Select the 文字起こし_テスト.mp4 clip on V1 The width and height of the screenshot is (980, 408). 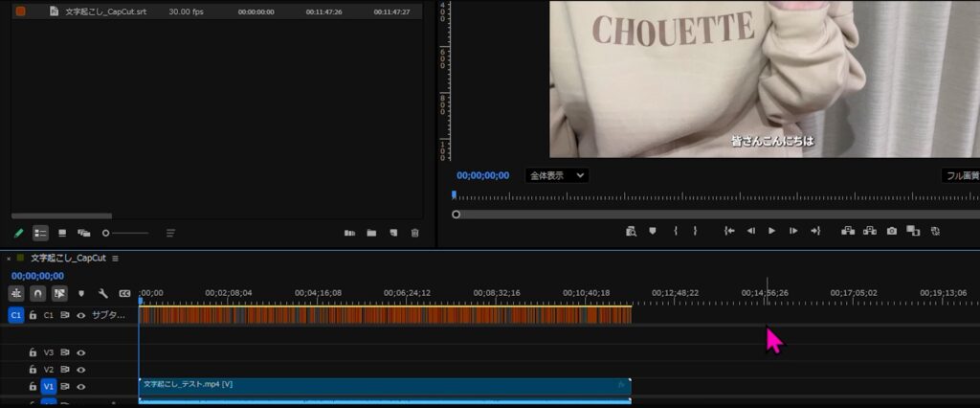click(383, 384)
